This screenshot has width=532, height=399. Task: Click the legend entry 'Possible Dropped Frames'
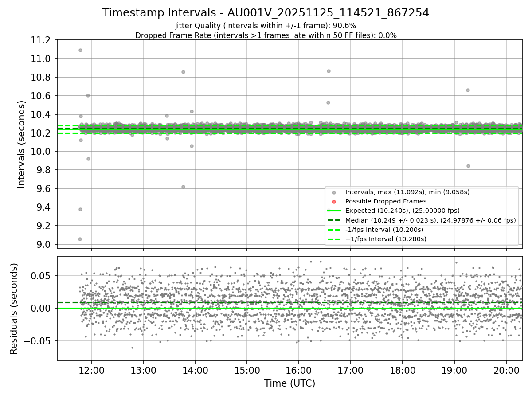tap(386, 201)
